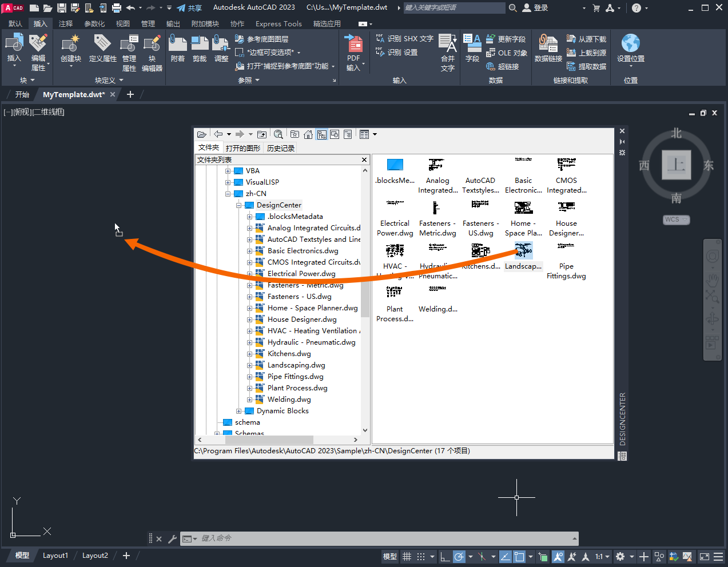Toggle drawing grid display in status bar

tap(407, 556)
